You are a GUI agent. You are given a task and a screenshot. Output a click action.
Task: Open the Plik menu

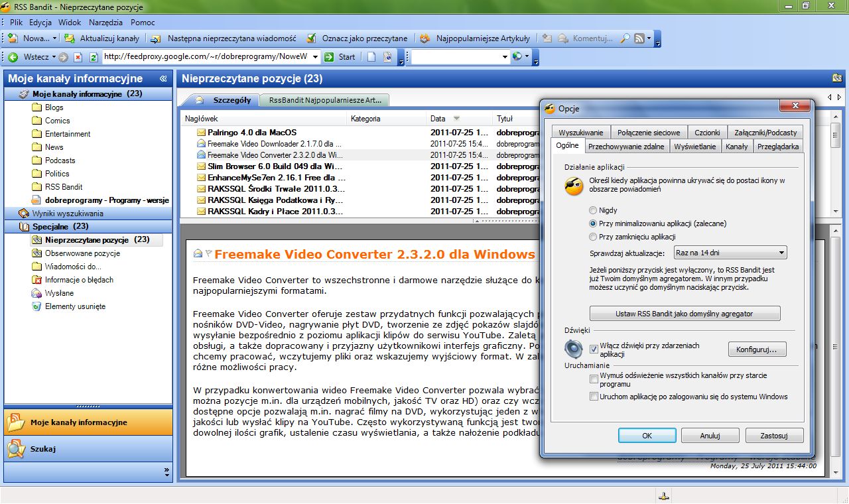(17, 23)
